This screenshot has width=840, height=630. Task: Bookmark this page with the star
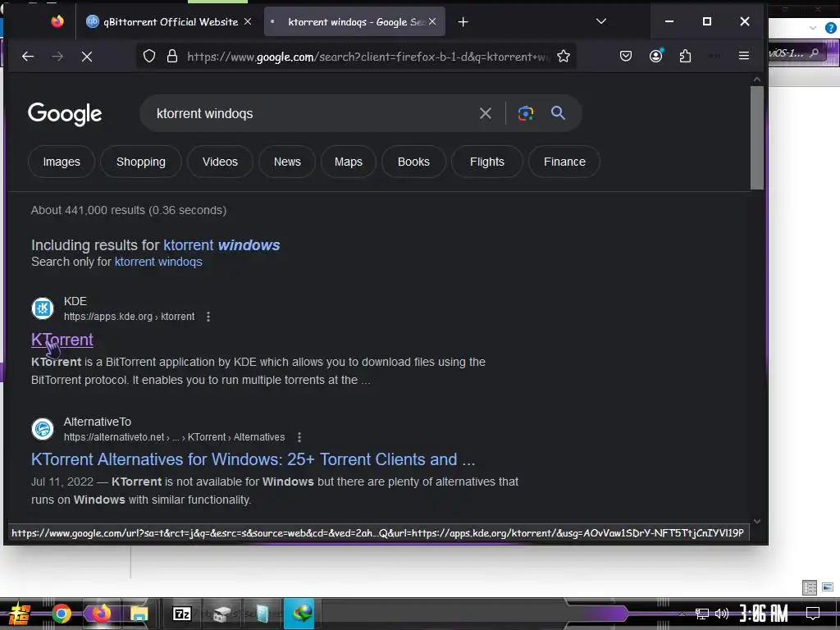[x=563, y=57]
